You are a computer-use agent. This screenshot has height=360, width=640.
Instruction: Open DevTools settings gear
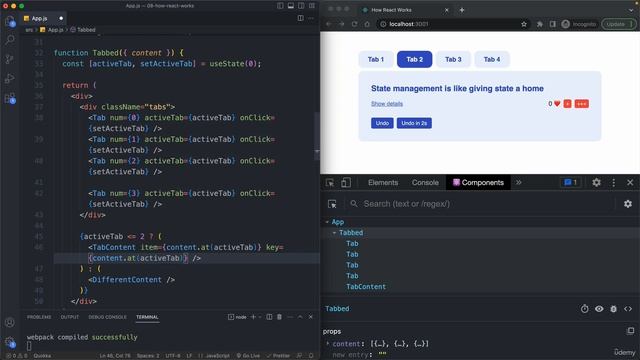click(596, 182)
